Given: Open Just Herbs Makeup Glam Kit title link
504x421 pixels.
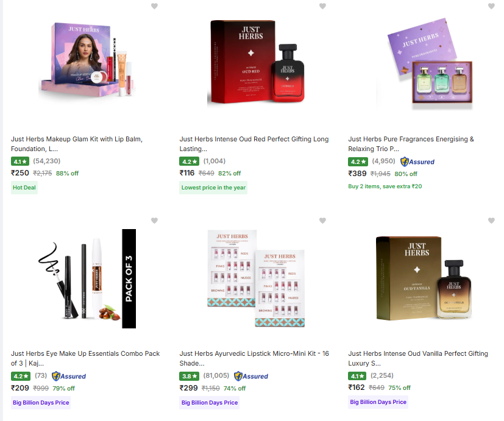Looking at the screenshot, I should 77,144.
